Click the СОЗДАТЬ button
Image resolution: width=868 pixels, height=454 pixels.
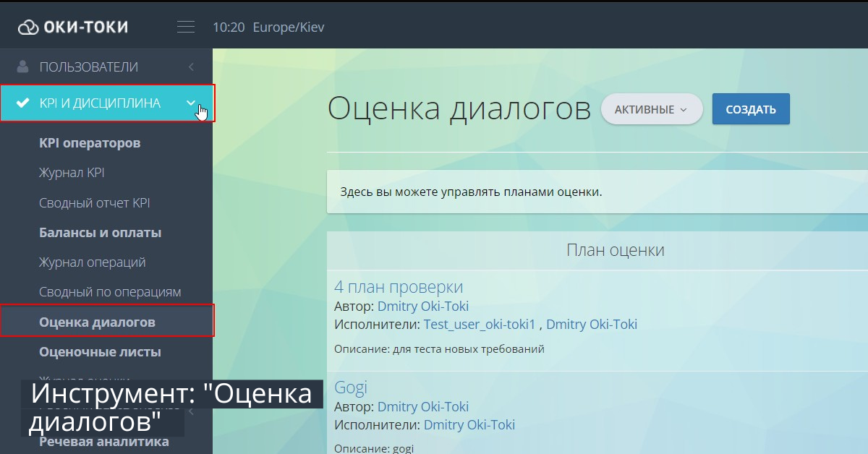(751, 110)
